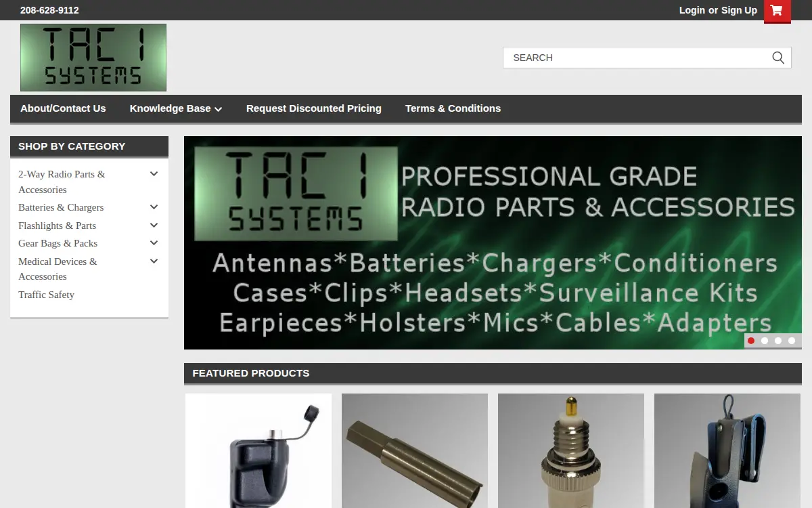
Task: Expand Gear Bags & Packs chevron
Action: [154, 243]
